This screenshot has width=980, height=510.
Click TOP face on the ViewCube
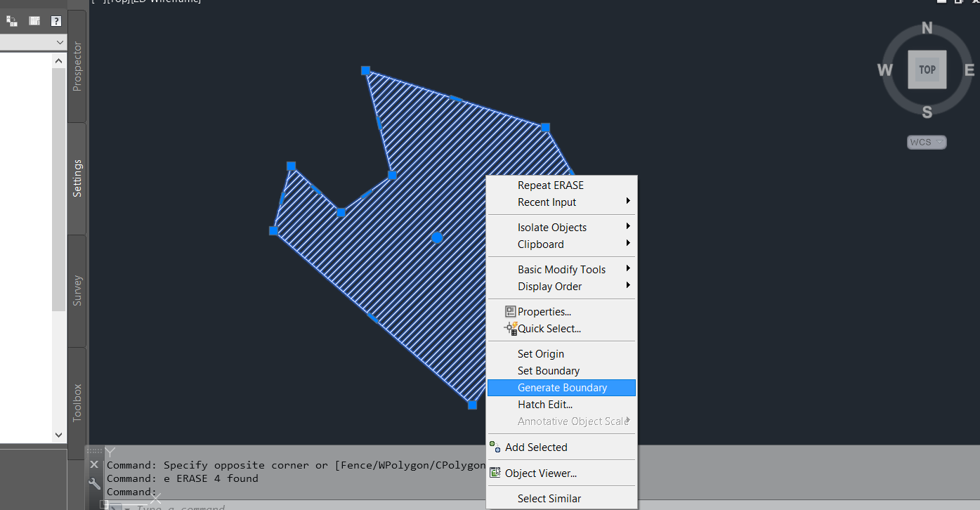(927, 69)
